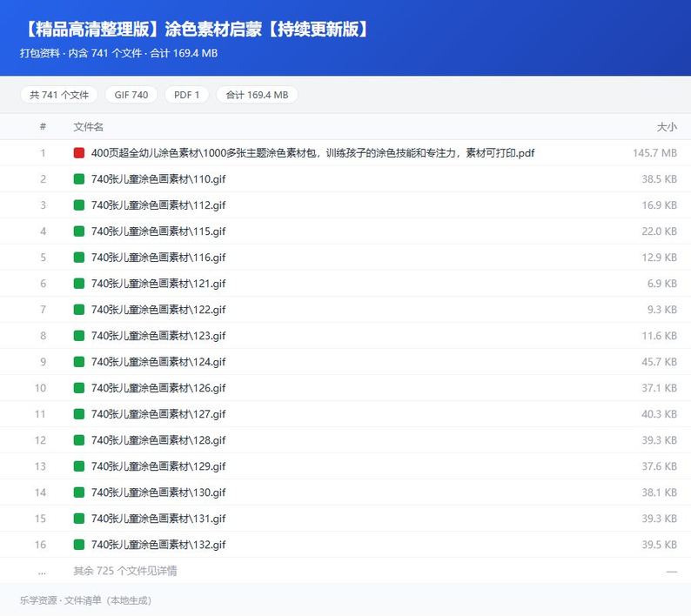The width and height of the screenshot is (691, 616).
Task: Click the green icon beside 131.gif
Action: pos(79,519)
